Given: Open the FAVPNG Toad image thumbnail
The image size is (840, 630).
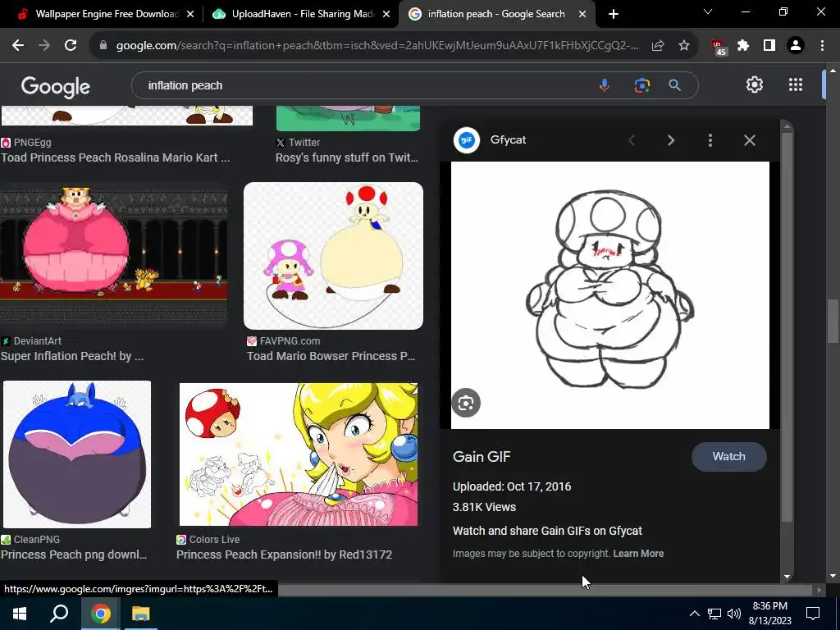Looking at the screenshot, I should pyautogui.click(x=333, y=256).
